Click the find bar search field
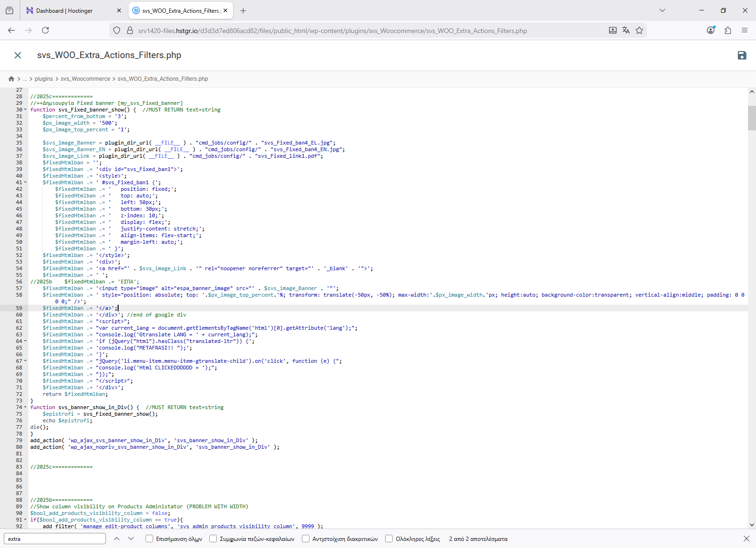The image size is (756, 548). (54, 539)
